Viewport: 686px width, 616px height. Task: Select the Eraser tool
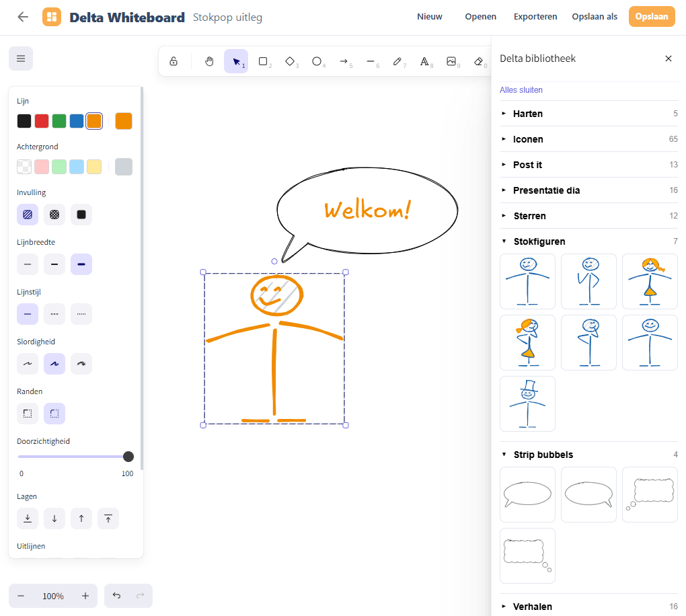pyautogui.click(x=478, y=61)
